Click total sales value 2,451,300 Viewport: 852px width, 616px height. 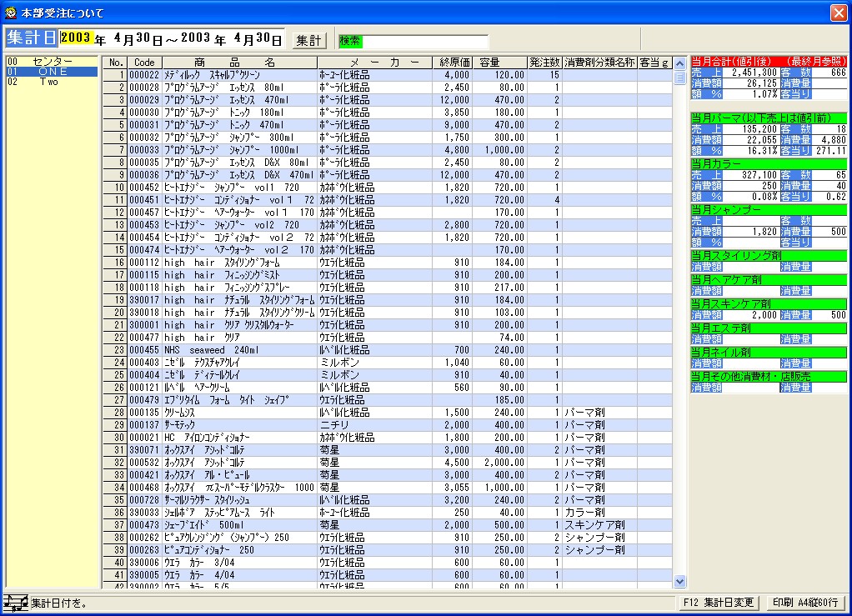754,73
